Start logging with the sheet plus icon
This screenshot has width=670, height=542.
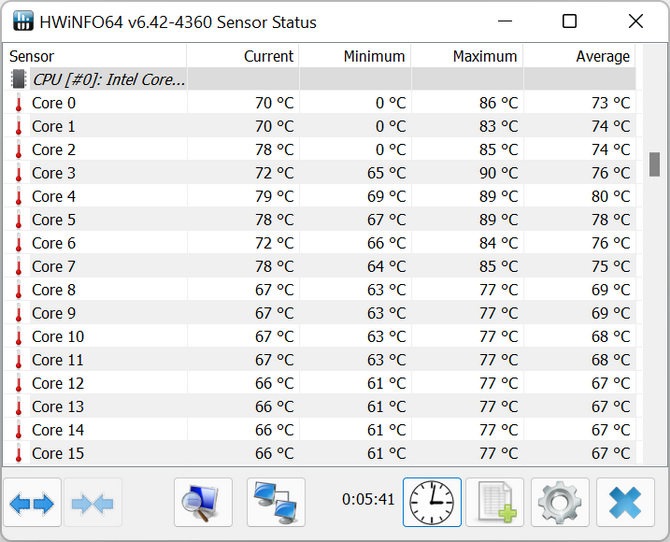[x=495, y=502]
